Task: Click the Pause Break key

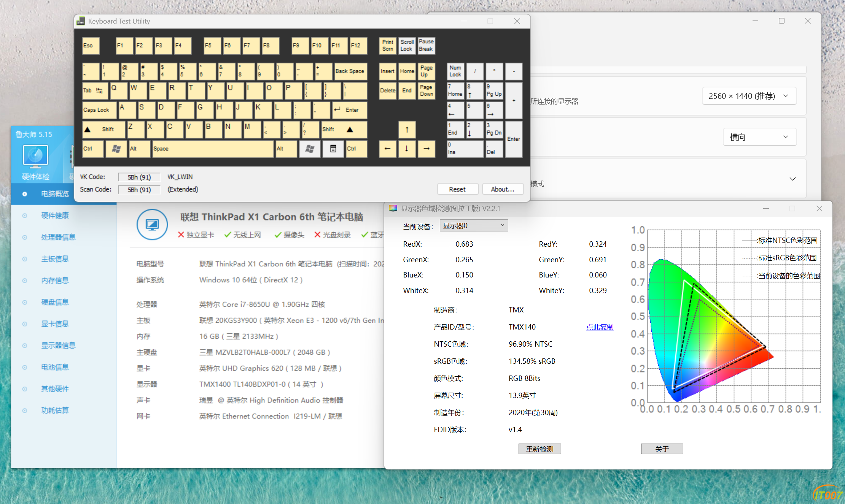Action: click(426, 46)
